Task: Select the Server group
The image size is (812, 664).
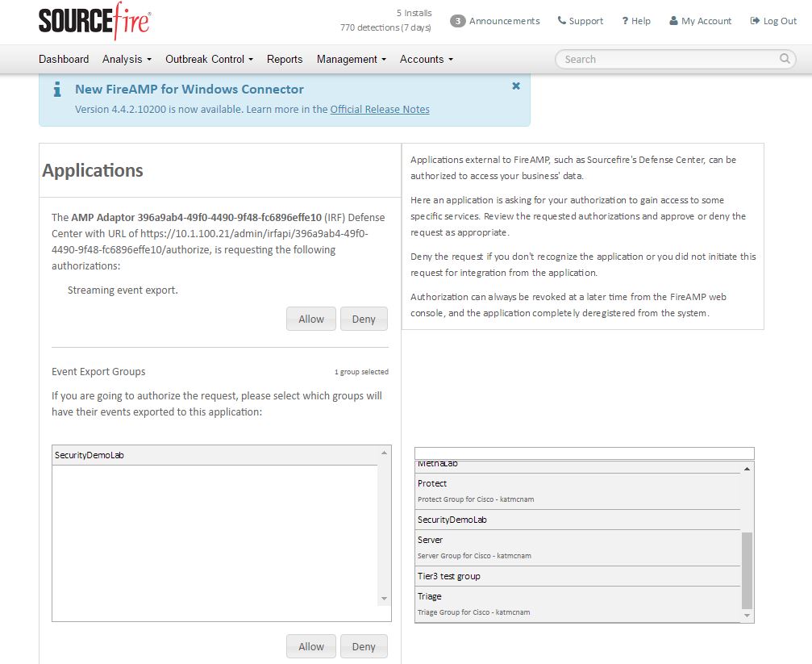Action: [x=578, y=547]
